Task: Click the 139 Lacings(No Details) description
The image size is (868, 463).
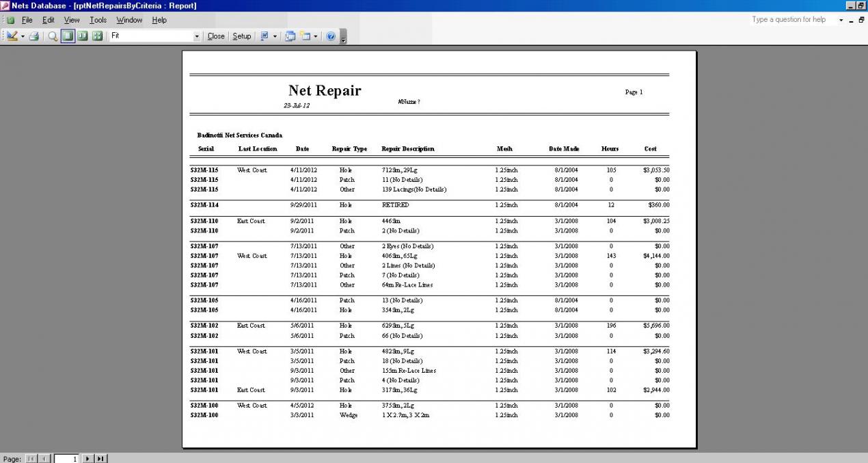Action: pos(414,189)
